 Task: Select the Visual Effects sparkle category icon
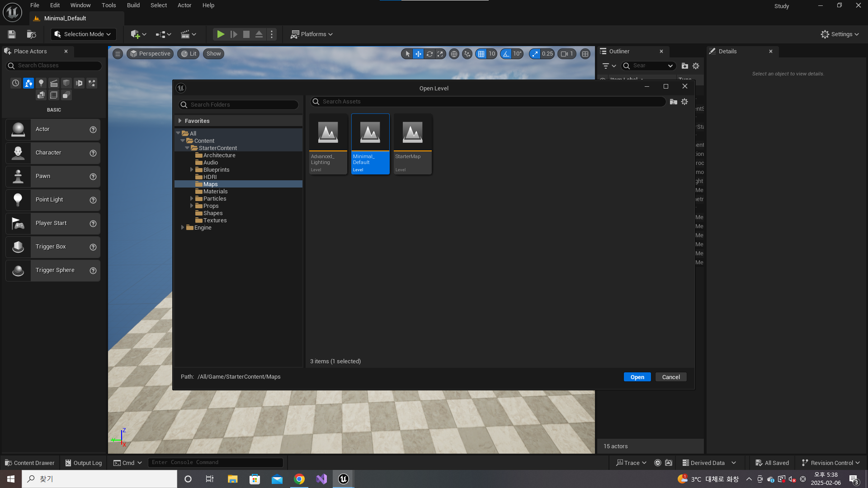pyautogui.click(x=92, y=83)
